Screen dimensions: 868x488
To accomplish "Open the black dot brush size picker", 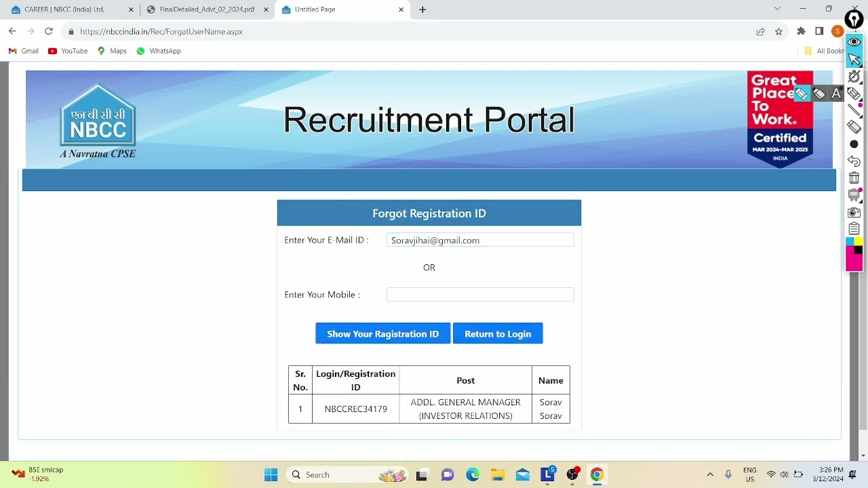I will click(854, 144).
